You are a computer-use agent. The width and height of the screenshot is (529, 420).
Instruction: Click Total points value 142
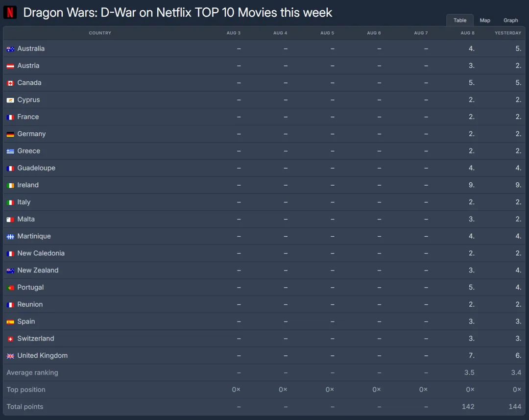[x=468, y=407]
